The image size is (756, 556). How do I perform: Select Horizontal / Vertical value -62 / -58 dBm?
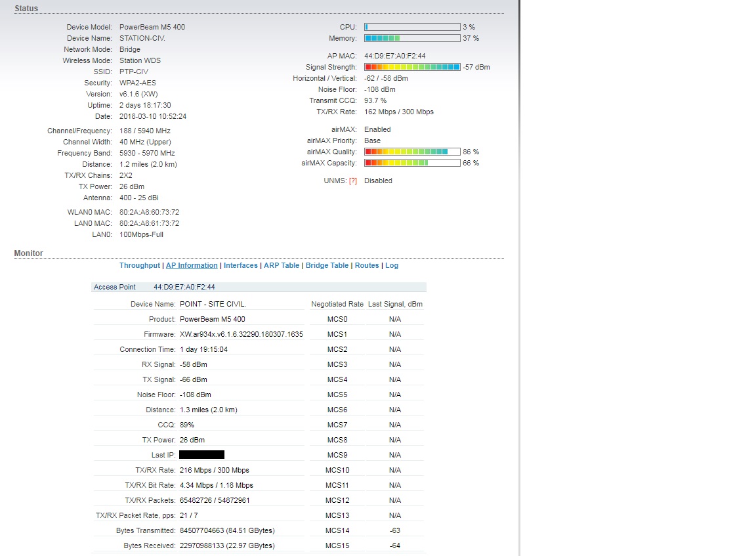point(386,78)
